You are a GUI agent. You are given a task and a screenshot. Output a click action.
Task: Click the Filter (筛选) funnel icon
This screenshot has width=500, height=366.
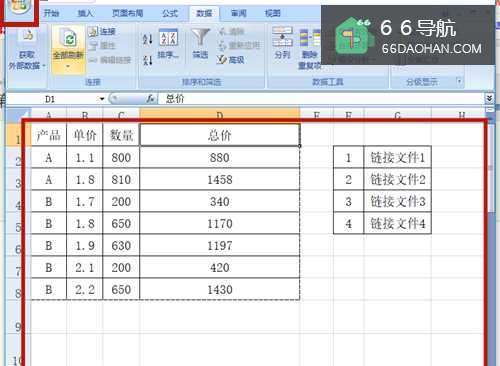coord(200,43)
